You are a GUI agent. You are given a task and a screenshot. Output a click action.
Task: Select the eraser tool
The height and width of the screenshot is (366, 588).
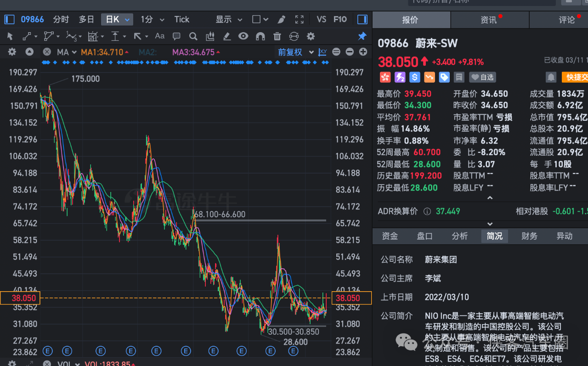[x=227, y=36]
